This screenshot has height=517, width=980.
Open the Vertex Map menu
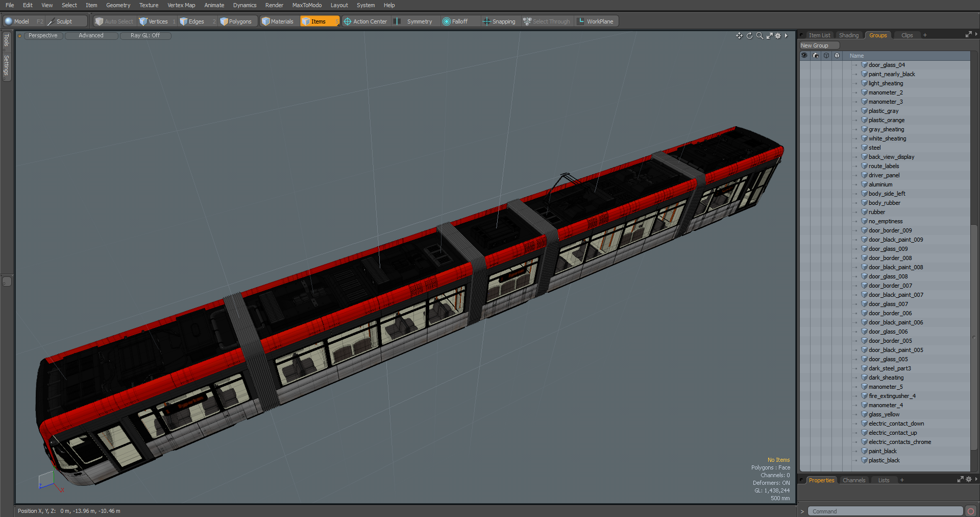point(181,5)
